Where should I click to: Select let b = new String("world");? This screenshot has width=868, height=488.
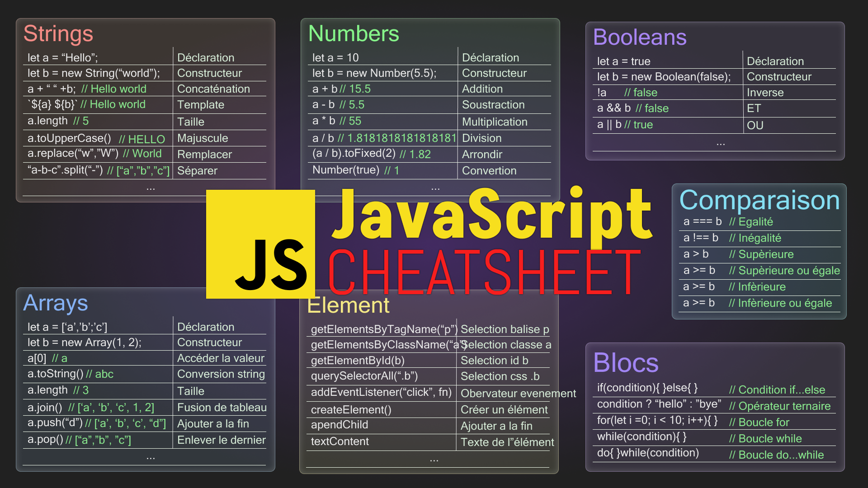pos(94,73)
